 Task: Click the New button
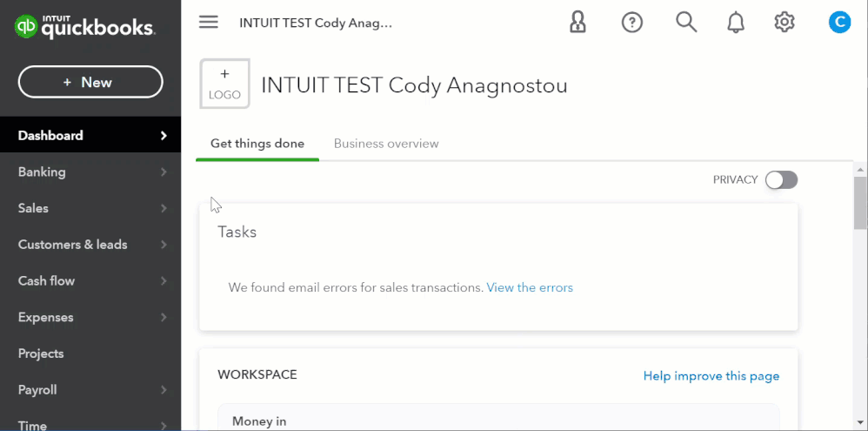pos(90,83)
